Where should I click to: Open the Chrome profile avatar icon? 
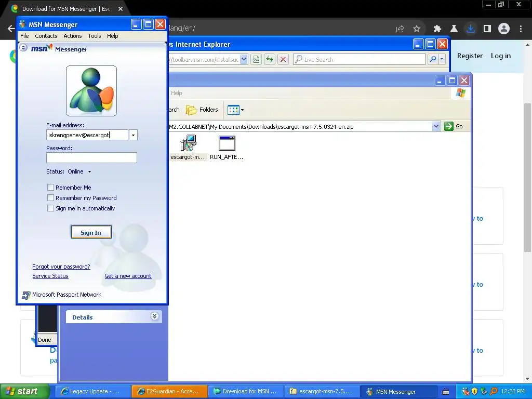coord(504,29)
